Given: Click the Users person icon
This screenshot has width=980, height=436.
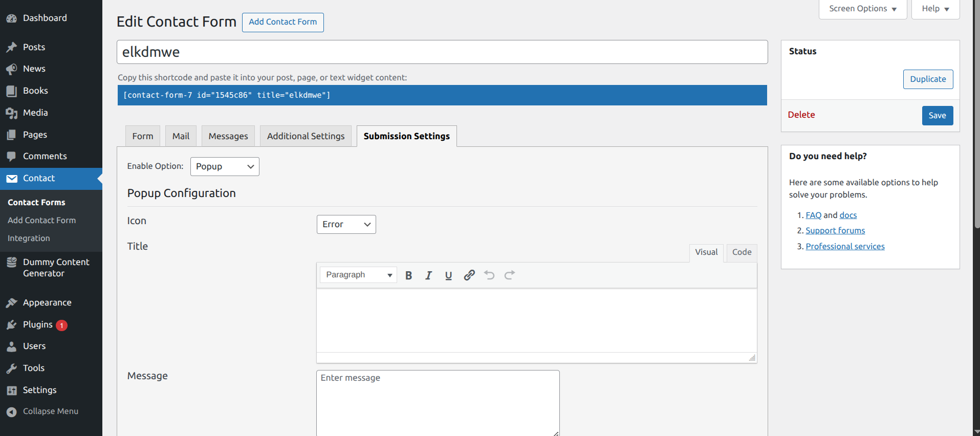Looking at the screenshot, I should pos(12,346).
